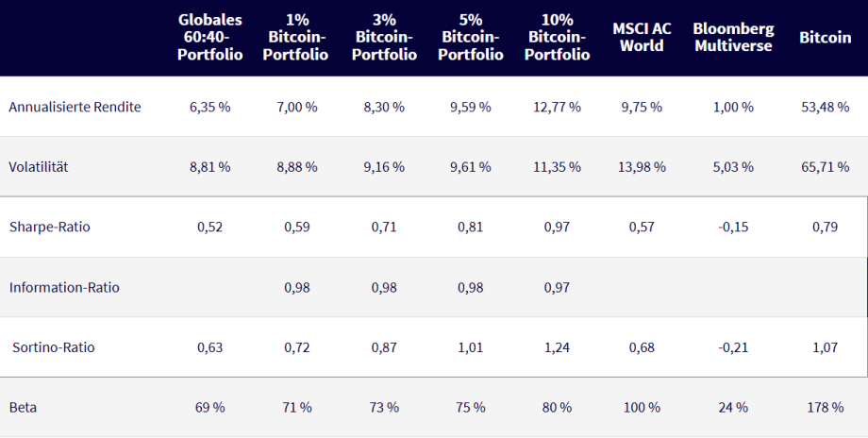The image size is (868, 438).
Task: Click the Bloomberg Multiverse column header
Action: pyautogui.click(x=732, y=38)
